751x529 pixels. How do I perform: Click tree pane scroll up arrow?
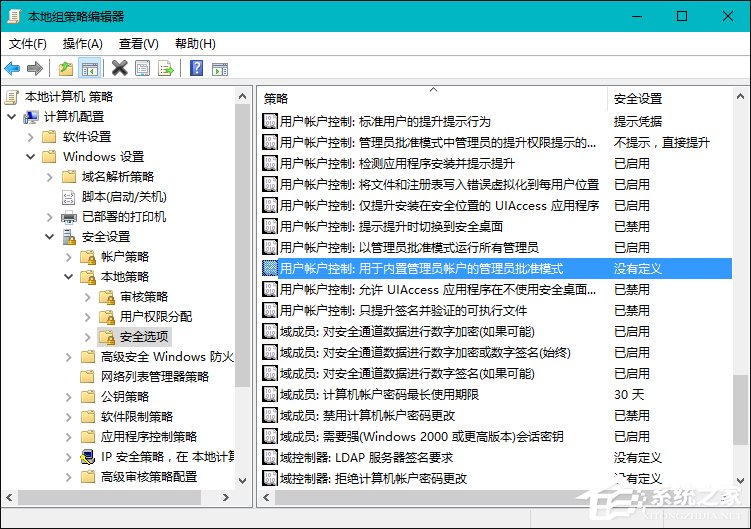[242, 96]
